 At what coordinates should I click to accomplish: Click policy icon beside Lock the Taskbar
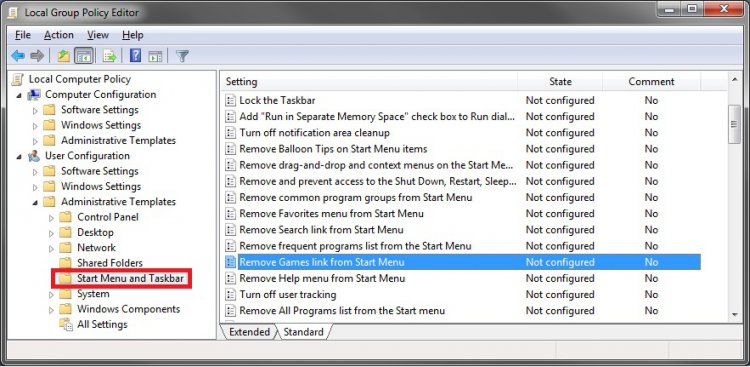point(231,100)
